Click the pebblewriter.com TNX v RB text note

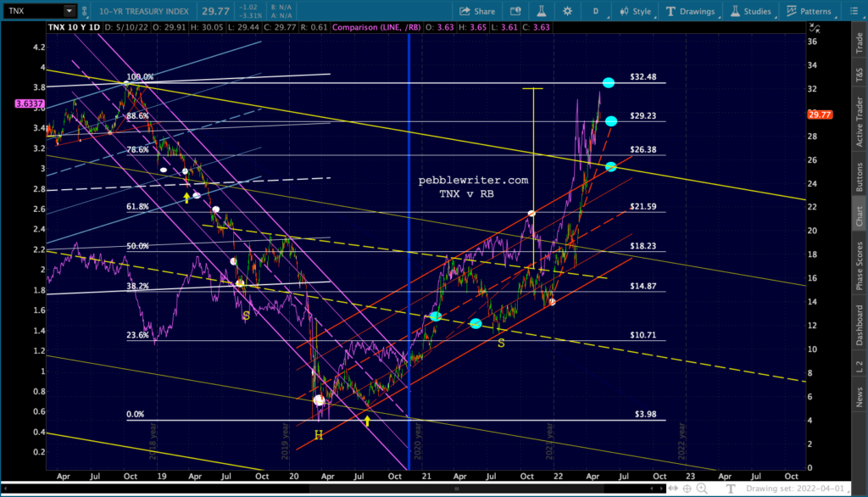(473, 187)
